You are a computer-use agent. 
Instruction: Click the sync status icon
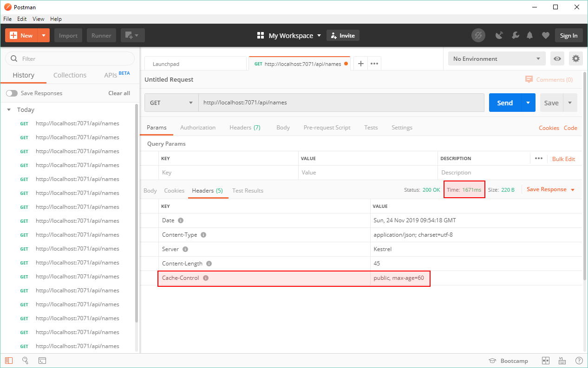pyautogui.click(x=478, y=35)
